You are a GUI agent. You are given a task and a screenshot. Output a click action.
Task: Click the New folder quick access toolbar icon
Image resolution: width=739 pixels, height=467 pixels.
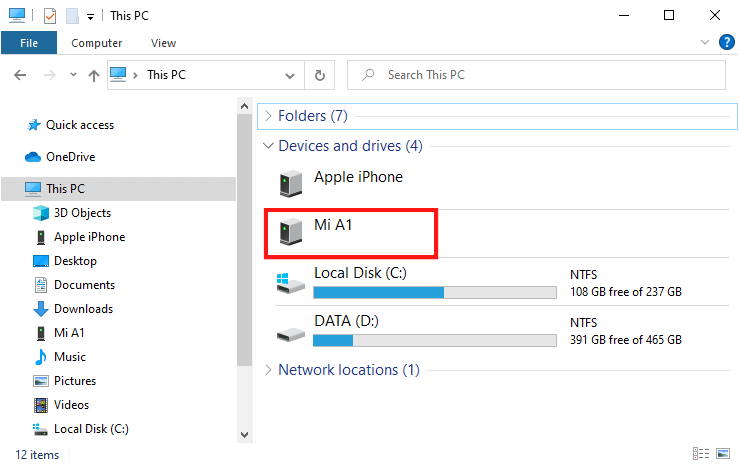point(72,16)
